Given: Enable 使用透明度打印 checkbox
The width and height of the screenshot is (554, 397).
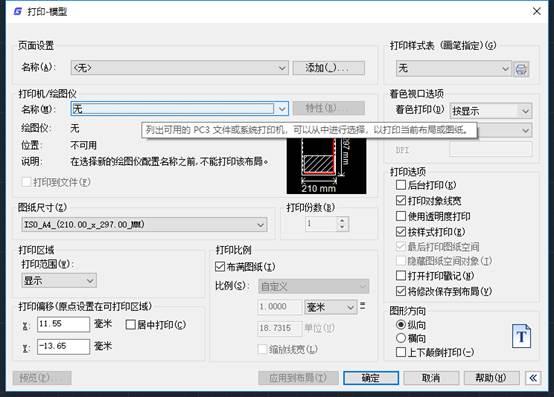Looking at the screenshot, I should pyautogui.click(x=401, y=216).
